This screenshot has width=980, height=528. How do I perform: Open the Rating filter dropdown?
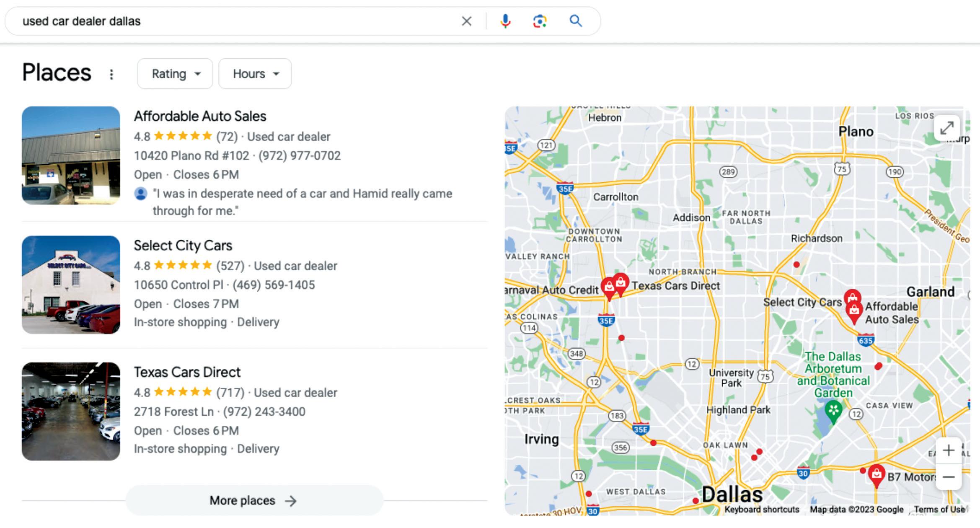pyautogui.click(x=175, y=74)
